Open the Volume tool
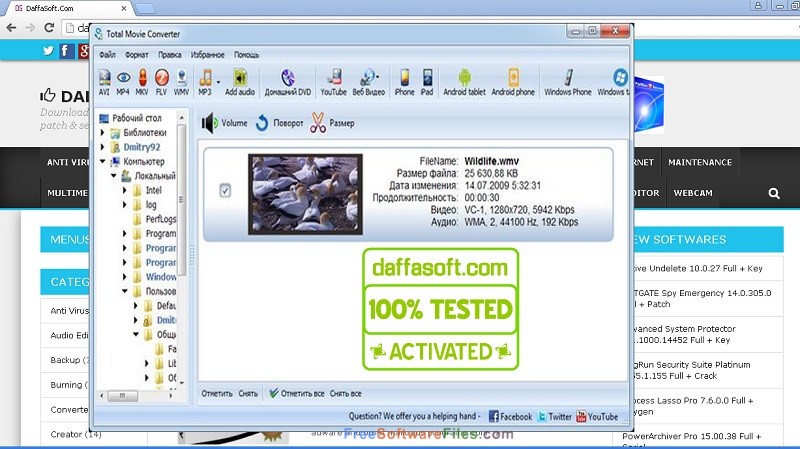This screenshot has height=449, width=800. click(224, 123)
